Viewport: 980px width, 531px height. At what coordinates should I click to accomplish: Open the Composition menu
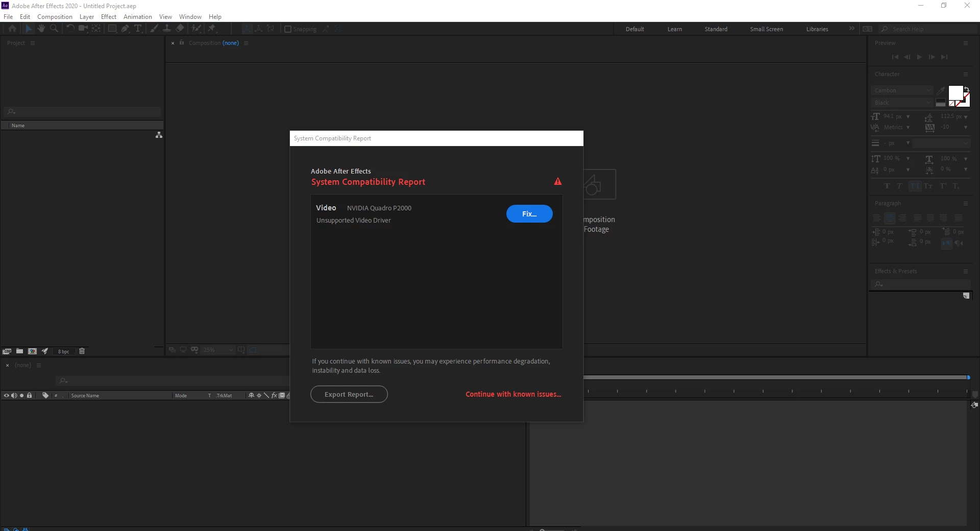tap(55, 16)
